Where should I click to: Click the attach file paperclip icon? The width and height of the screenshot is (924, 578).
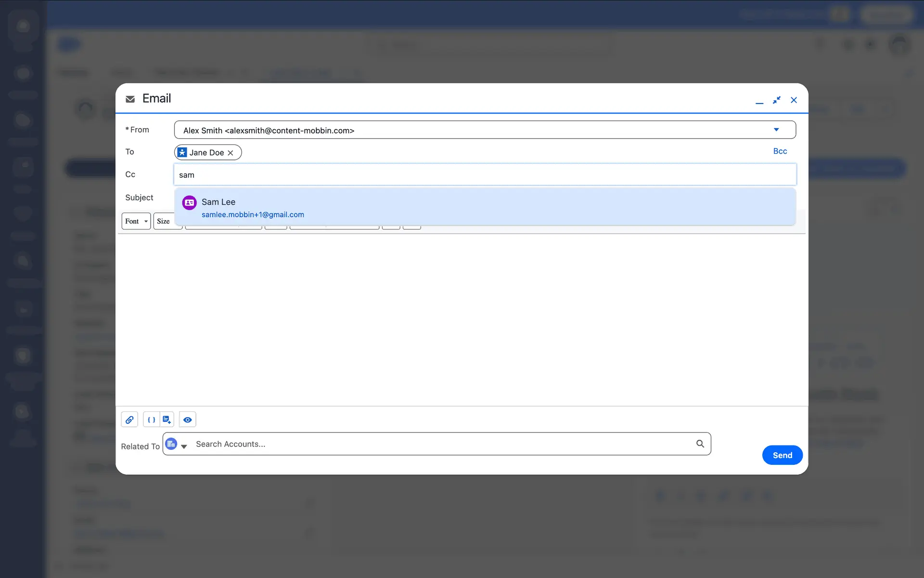[x=129, y=420]
